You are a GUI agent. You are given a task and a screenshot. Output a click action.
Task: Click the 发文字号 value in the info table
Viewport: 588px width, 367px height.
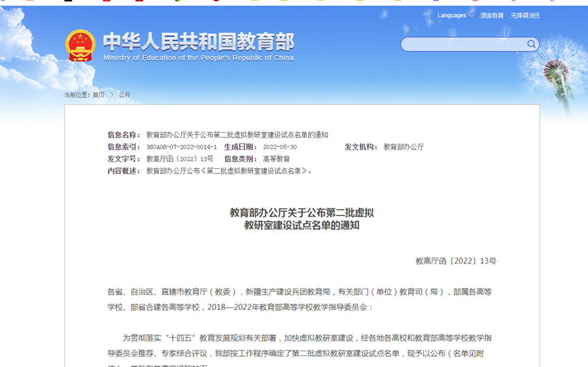(x=180, y=159)
